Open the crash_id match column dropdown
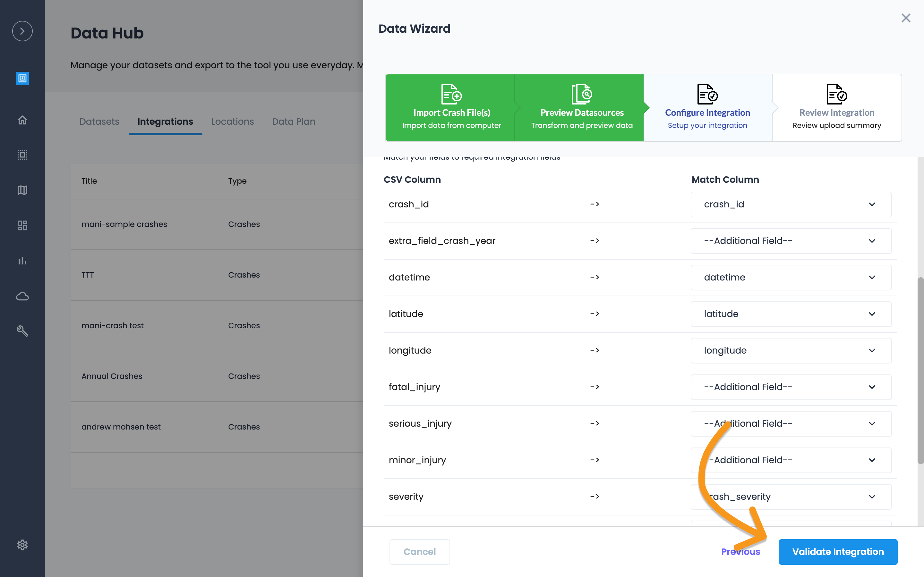This screenshot has width=924, height=577. pos(791,205)
